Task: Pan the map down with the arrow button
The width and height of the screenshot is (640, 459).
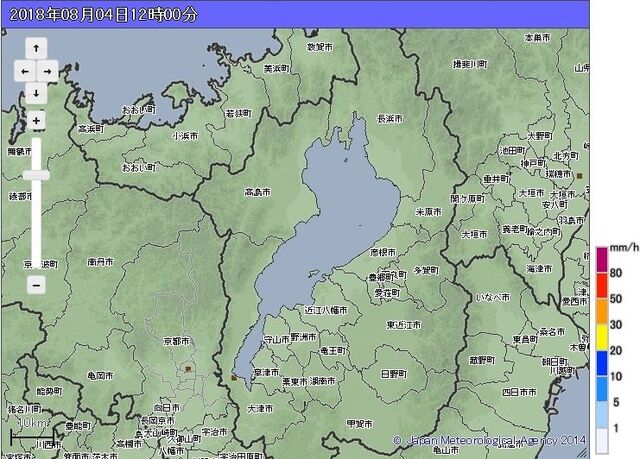Action: 36,93
